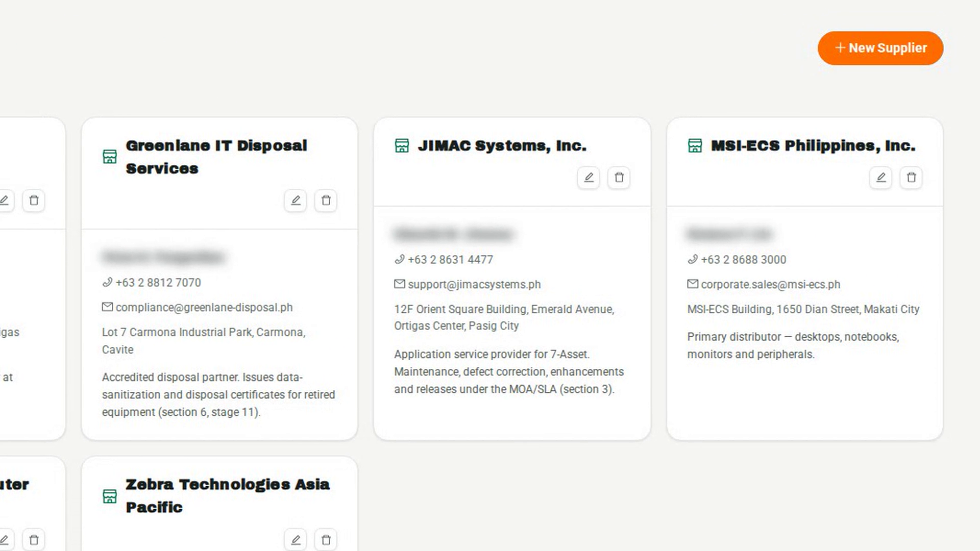Click the phone icon next to +63 2 8688 3000

click(692, 259)
